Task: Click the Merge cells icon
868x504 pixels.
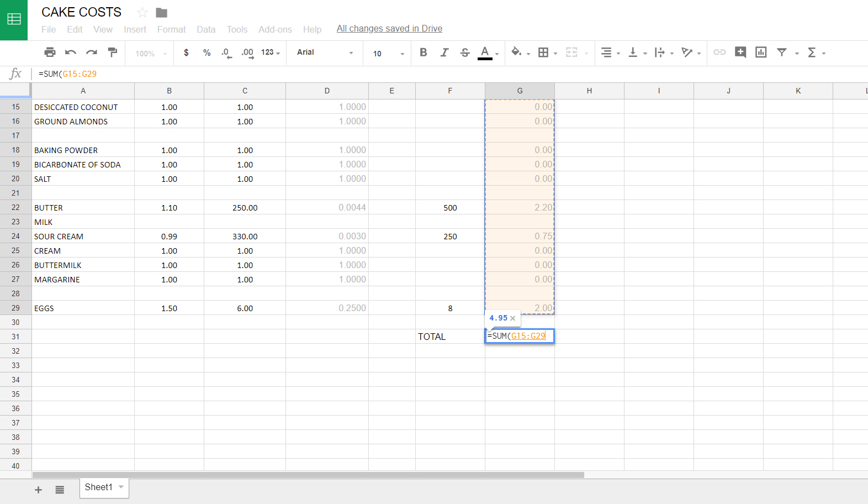Action: point(571,53)
